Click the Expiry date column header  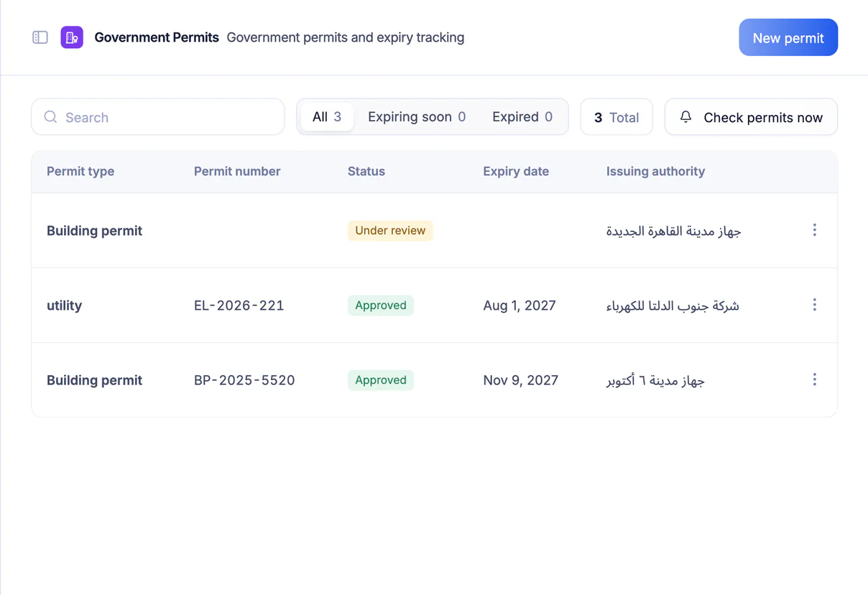[516, 171]
